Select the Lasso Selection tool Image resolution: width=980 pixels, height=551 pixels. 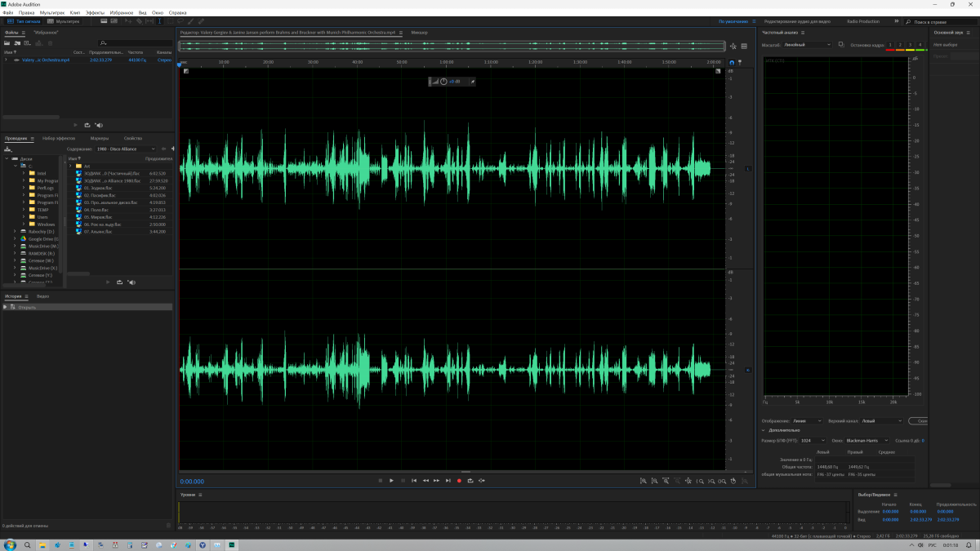point(180,21)
